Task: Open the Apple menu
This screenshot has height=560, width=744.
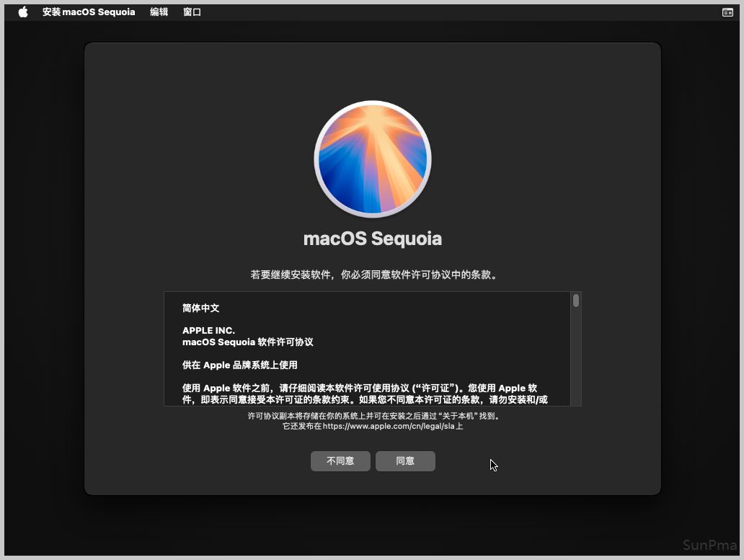Action: [22, 12]
